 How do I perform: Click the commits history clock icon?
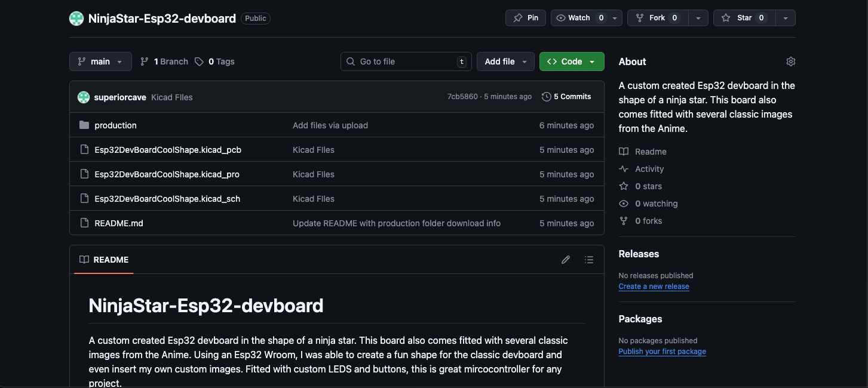click(x=546, y=97)
